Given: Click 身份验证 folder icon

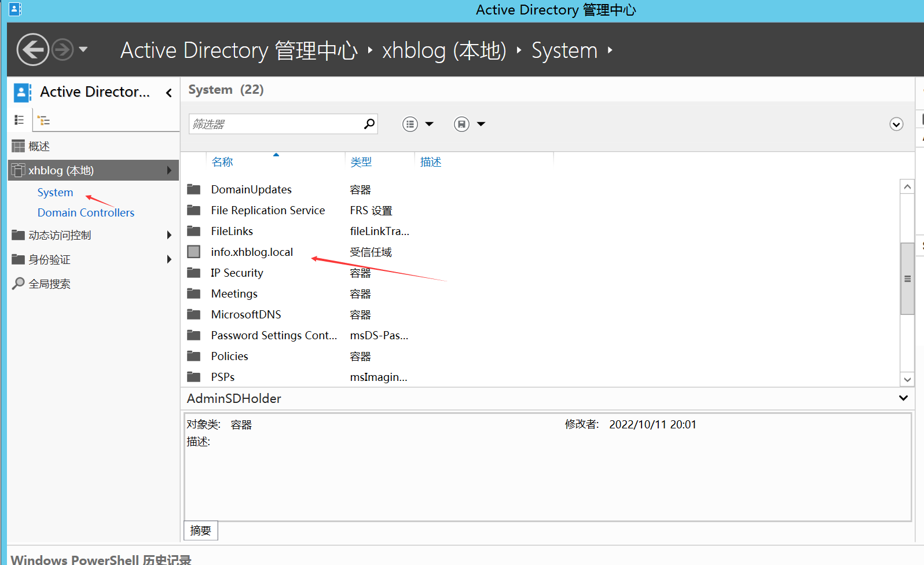Looking at the screenshot, I should [19, 259].
